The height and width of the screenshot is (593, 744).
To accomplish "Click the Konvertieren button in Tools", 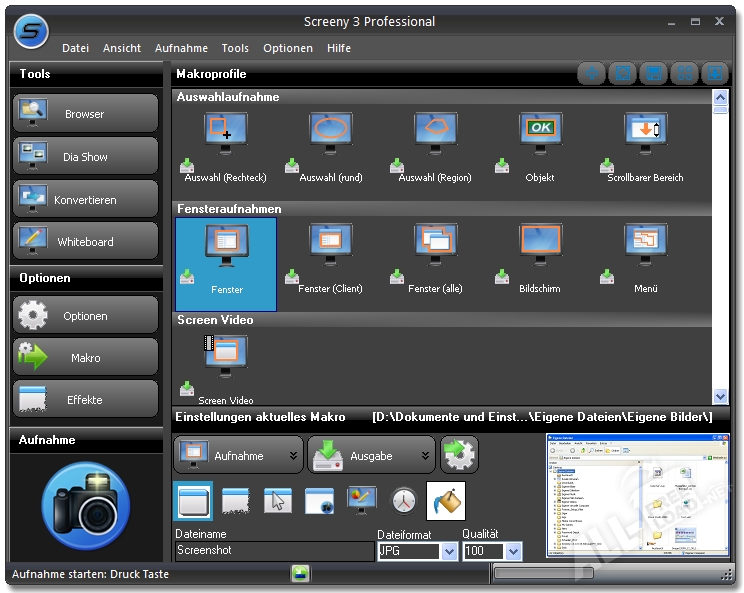I will click(86, 200).
